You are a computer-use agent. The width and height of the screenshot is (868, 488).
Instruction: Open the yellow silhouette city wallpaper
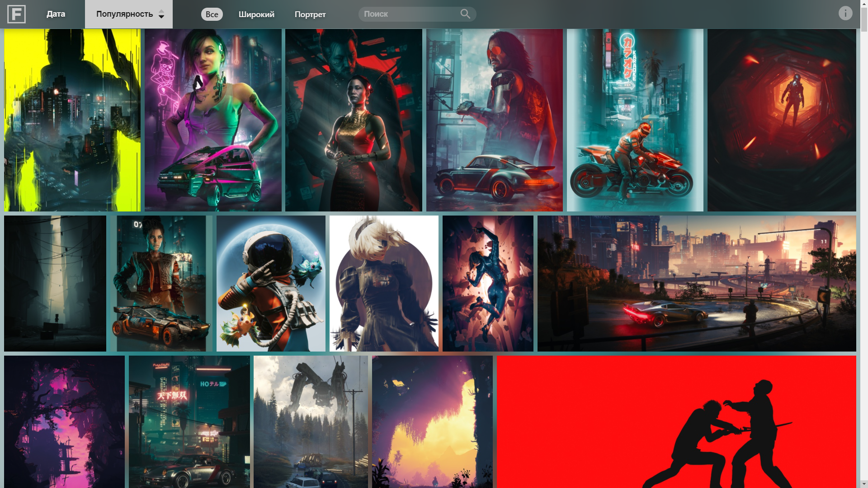point(72,120)
